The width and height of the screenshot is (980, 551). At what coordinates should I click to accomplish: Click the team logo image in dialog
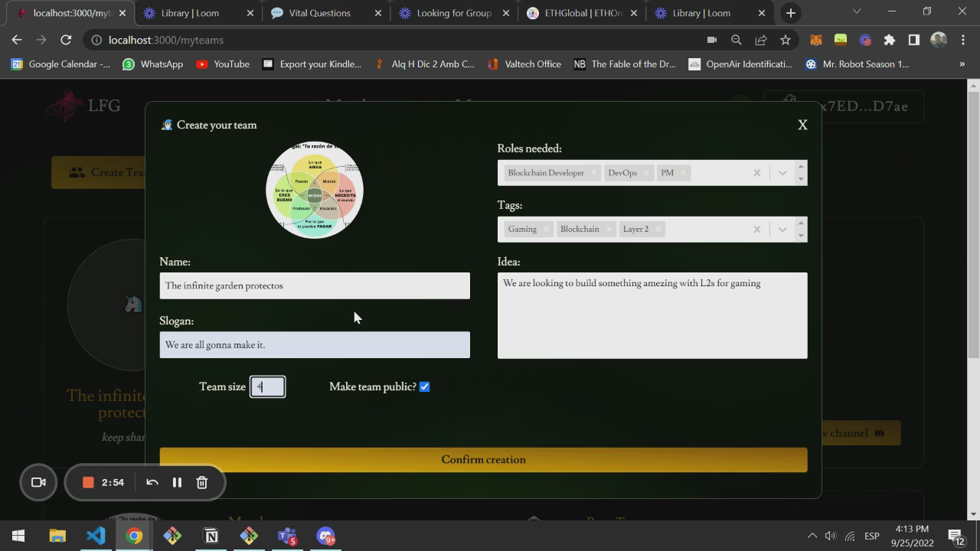pos(315,190)
